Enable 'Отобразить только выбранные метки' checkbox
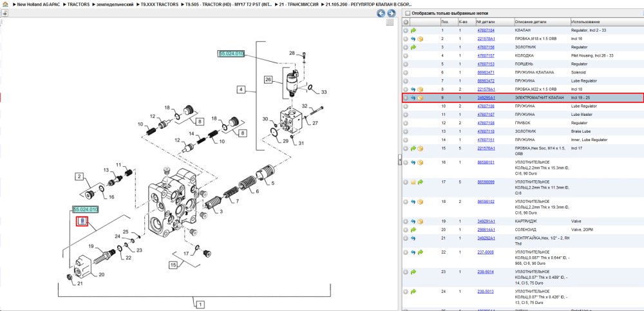This screenshot has height=311, width=644. [408, 13]
